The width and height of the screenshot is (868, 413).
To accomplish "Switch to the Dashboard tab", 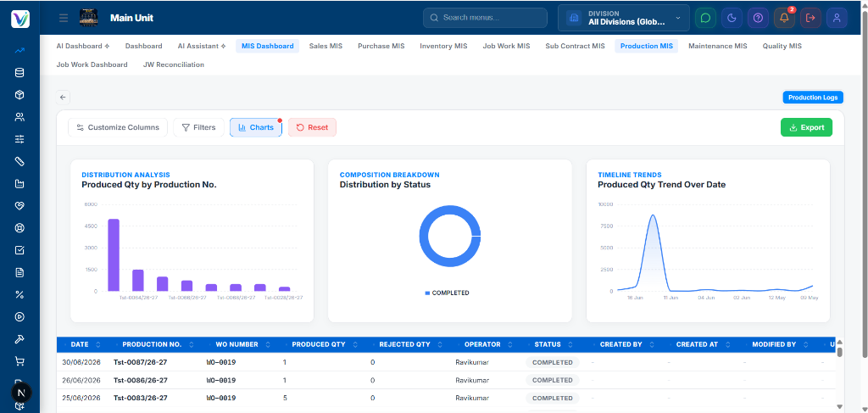I will click(x=144, y=46).
